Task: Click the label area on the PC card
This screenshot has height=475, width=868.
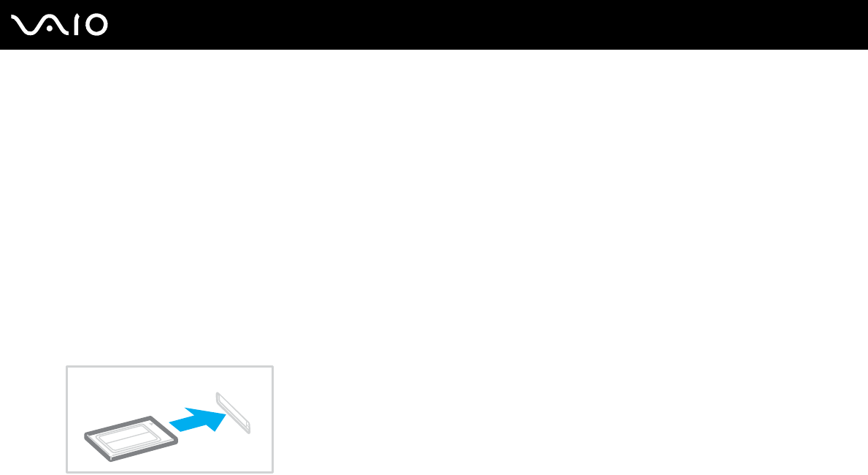Action: (x=128, y=436)
